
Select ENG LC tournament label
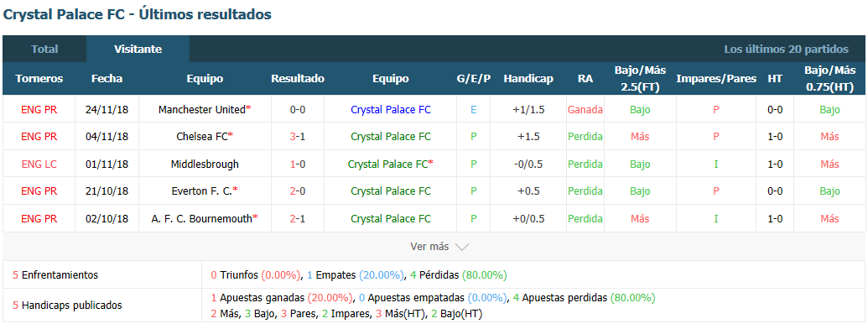point(39,164)
